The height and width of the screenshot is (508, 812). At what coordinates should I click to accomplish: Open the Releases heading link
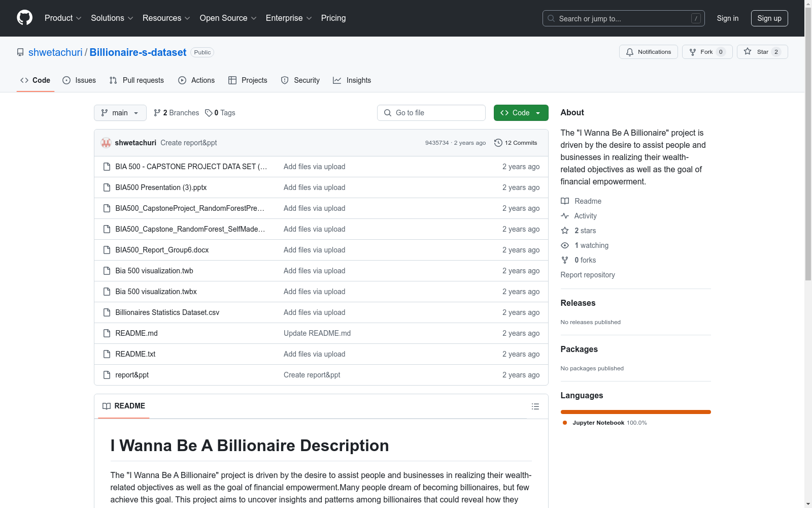point(578,303)
